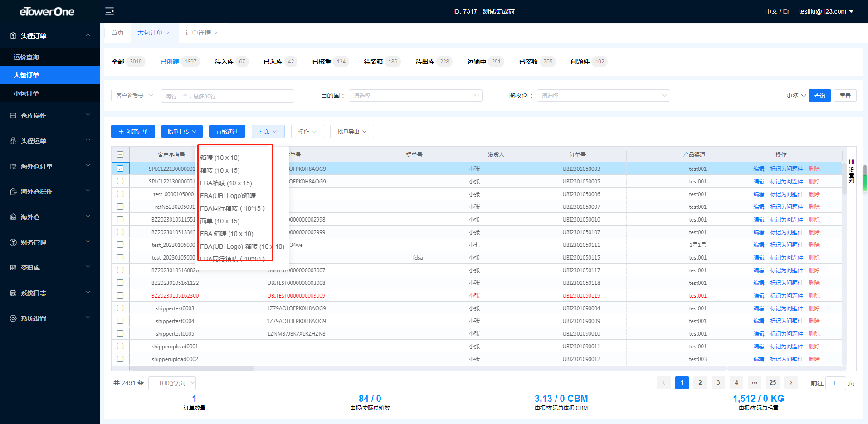Screen dimensions: 868x424
Task: Open the 批量上传 dropdown button
Action: point(182,131)
